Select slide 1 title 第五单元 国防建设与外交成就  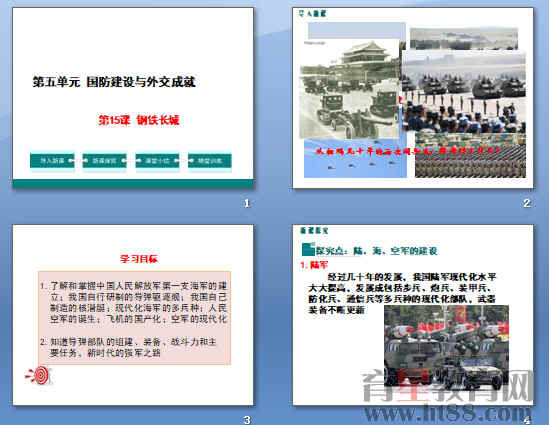[x=114, y=82]
